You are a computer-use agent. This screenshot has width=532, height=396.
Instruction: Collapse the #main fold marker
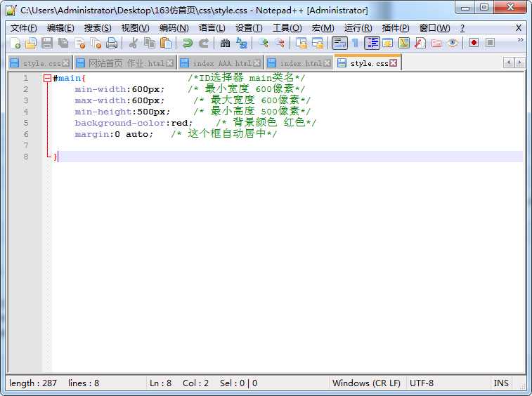47,79
